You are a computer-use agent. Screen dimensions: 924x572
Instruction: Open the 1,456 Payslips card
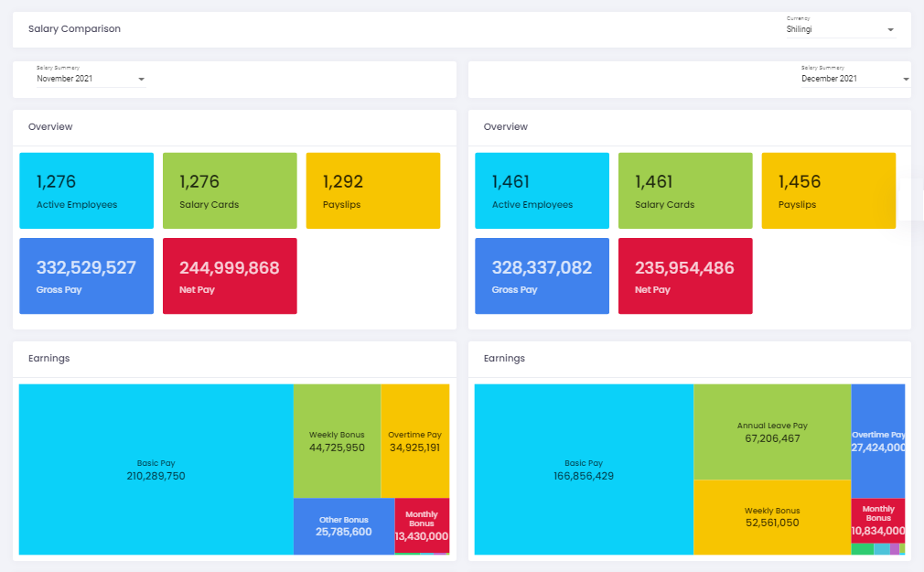click(829, 190)
